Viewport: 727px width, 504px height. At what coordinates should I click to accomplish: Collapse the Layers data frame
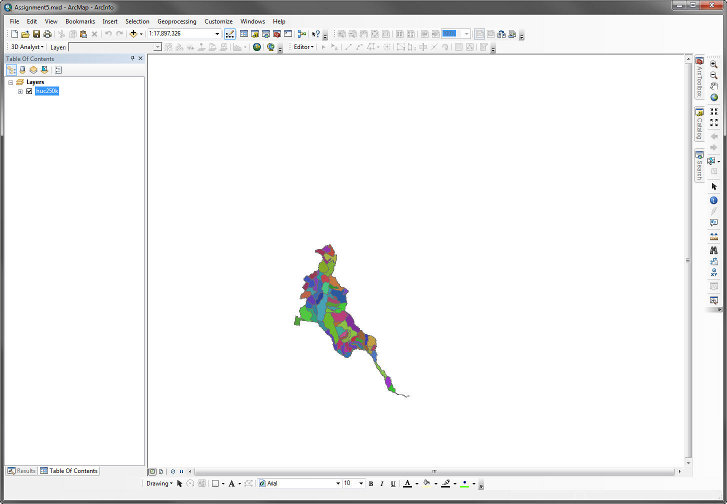(x=11, y=82)
